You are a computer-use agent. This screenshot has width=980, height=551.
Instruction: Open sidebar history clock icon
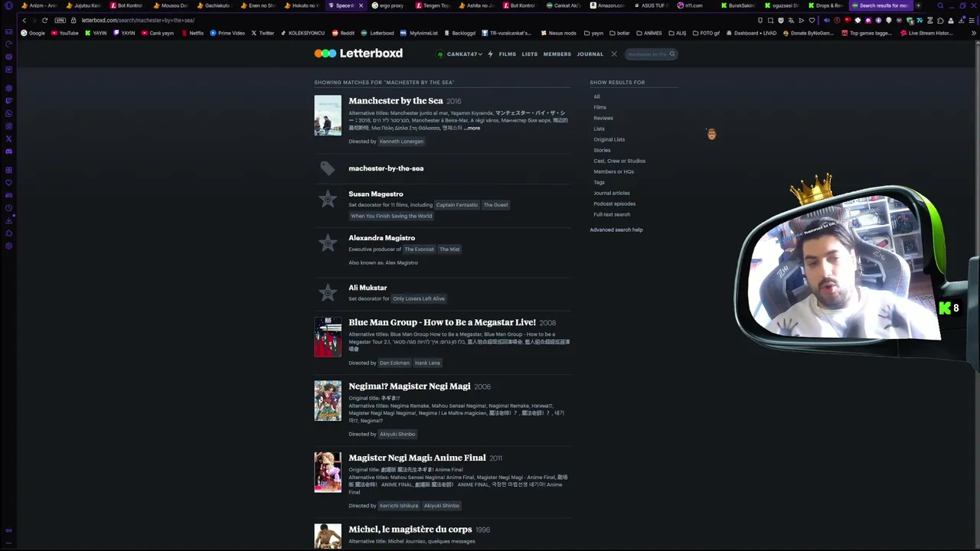[8, 208]
